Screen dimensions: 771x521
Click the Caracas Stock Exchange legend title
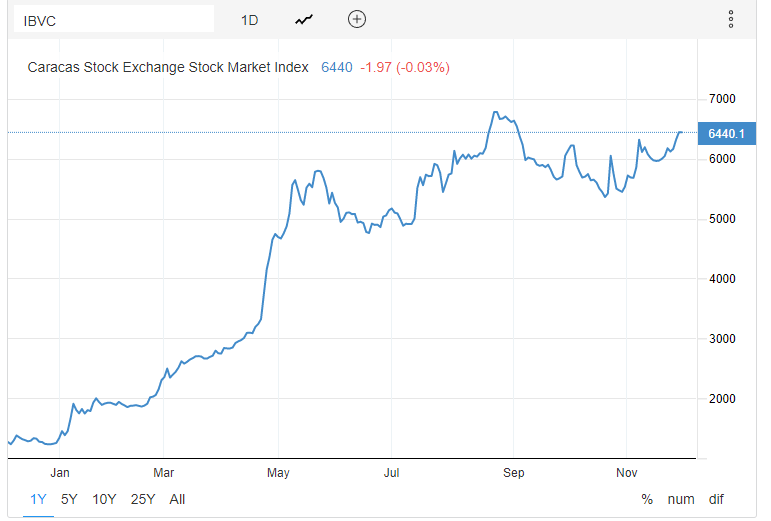(x=168, y=68)
